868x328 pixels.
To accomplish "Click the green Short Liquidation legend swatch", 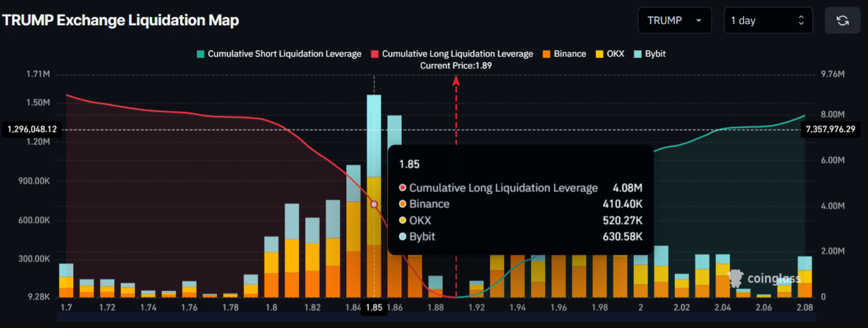I will pos(200,54).
